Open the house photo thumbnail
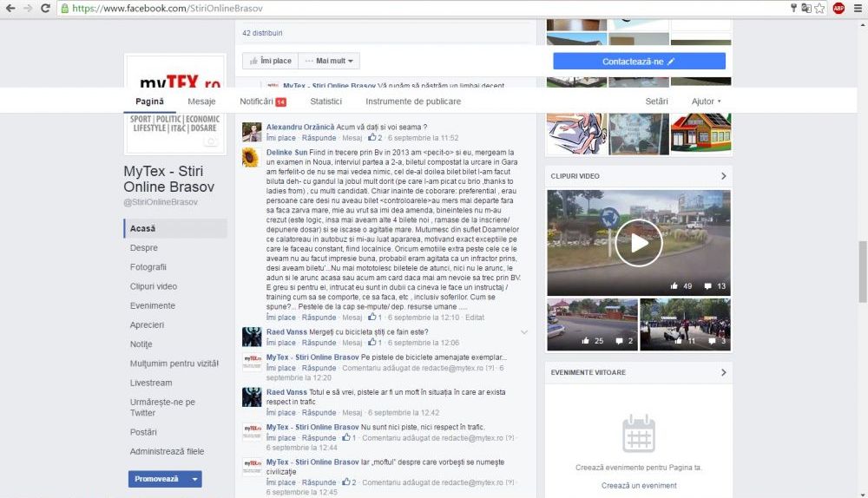 pos(700,132)
